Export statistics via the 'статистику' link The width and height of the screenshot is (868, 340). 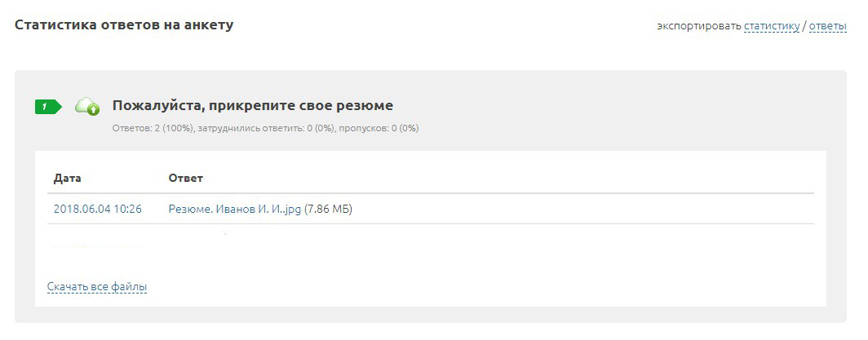pyautogui.click(x=771, y=26)
